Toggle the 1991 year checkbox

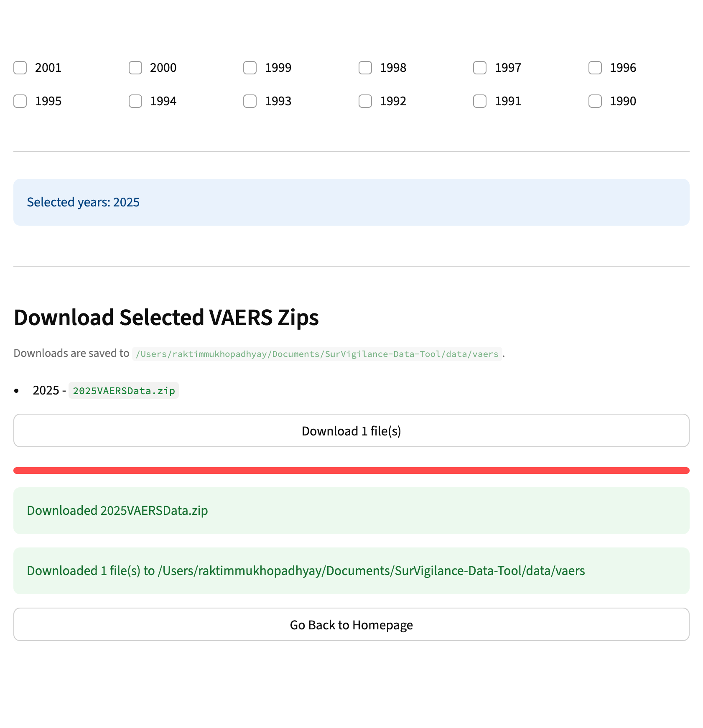pos(480,101)
